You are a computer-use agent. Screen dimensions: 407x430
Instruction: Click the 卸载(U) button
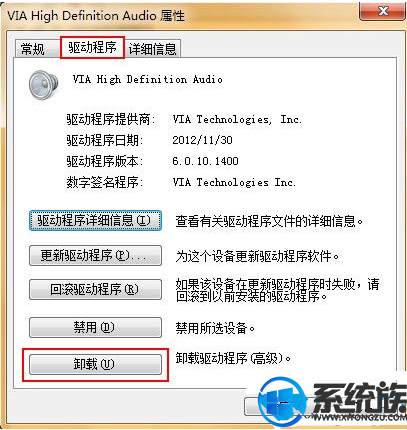[95, 364]
